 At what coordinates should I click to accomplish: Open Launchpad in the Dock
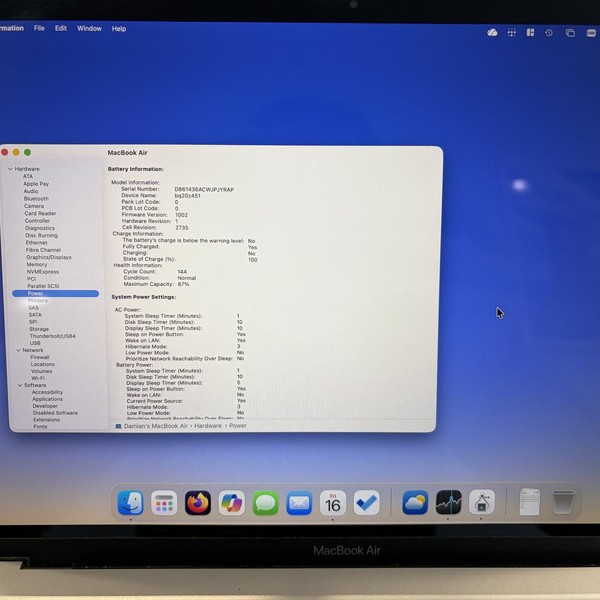(x=164, y=502)
